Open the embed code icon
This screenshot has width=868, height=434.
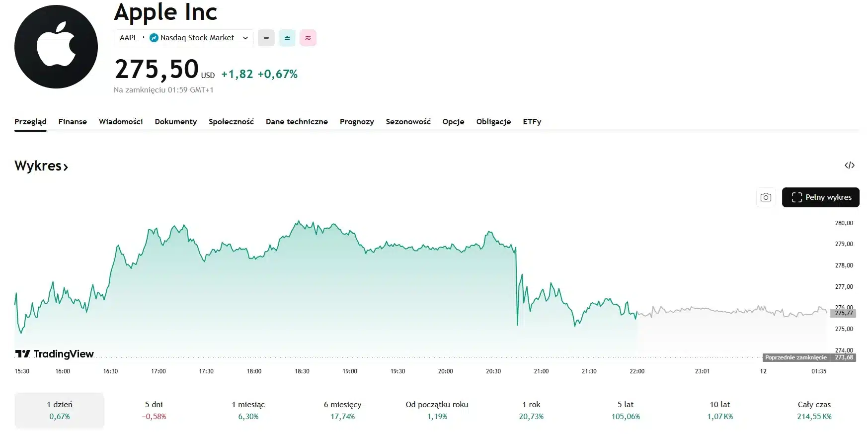tap(849, 166)
